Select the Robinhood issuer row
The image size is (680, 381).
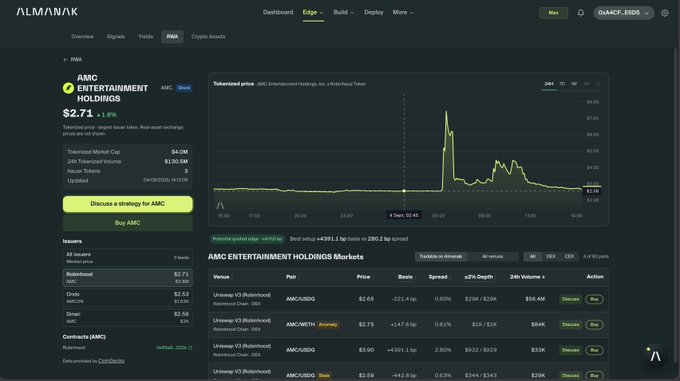128,278
